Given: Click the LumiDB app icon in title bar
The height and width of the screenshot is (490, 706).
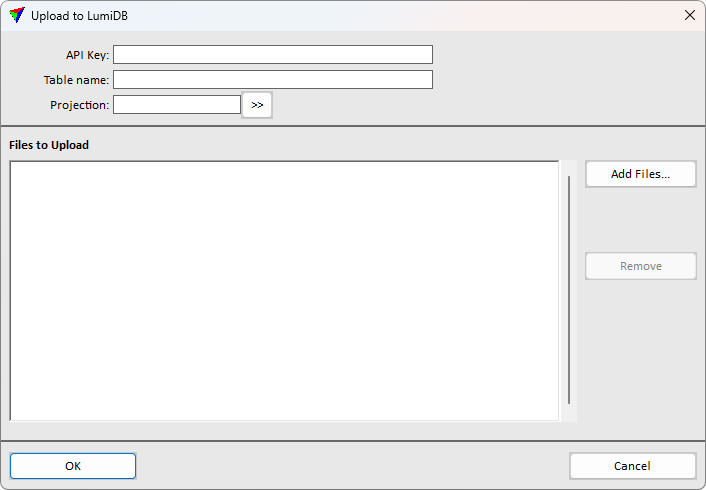Looking at the screenshot, I should click(x=17, y=15).
